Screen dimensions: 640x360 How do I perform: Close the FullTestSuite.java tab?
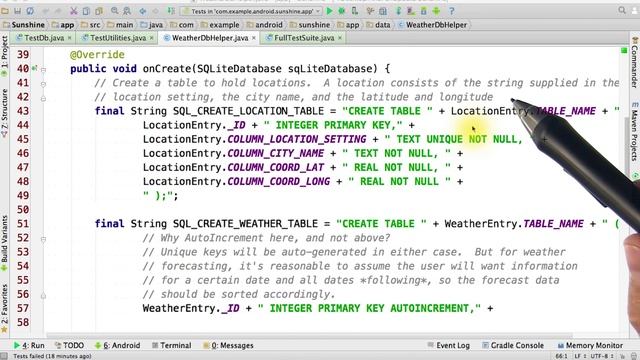pyautogui.click(x=340, y=38)
